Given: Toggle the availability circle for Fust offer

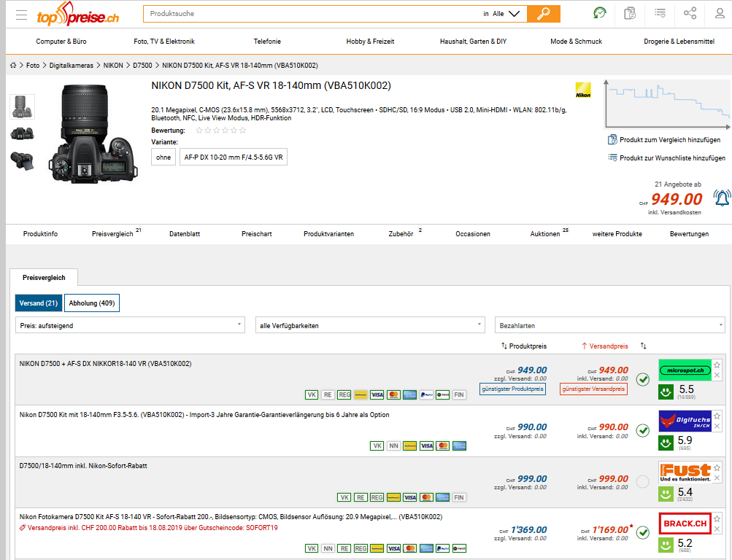Looking at the screenshot, I should pos(642,481).
